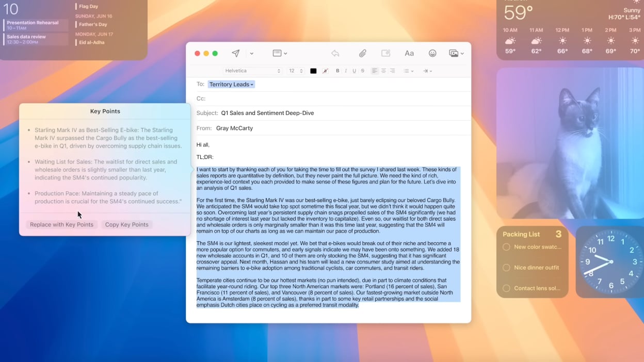Expand send options arrow next to Send
This screenshot has height=362, width=644.
coord(252,54)
